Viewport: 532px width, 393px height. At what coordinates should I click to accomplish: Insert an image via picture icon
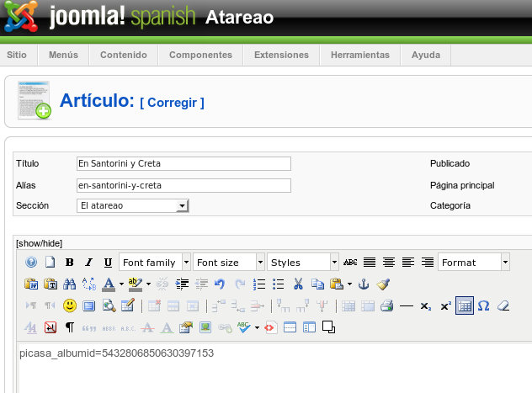(205, 327)
